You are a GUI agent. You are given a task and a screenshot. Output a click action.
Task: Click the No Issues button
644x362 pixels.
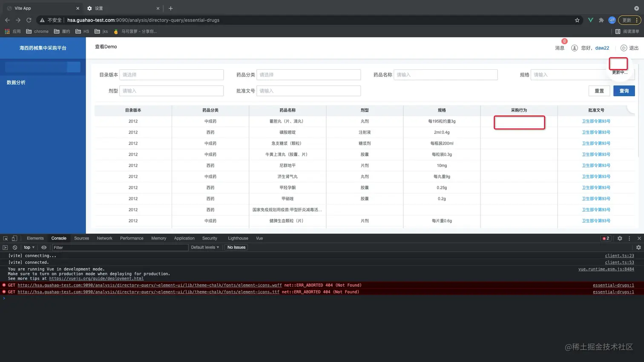click(x=236, y=248)
